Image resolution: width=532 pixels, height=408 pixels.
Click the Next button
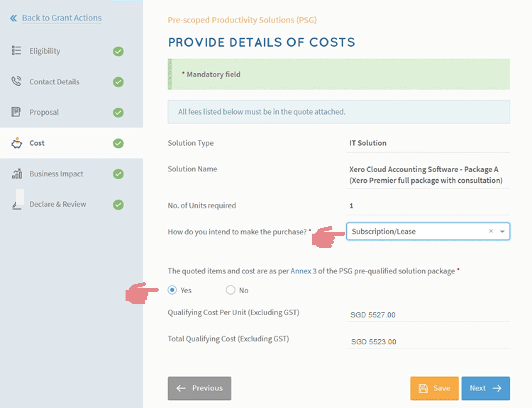(485, 388)
